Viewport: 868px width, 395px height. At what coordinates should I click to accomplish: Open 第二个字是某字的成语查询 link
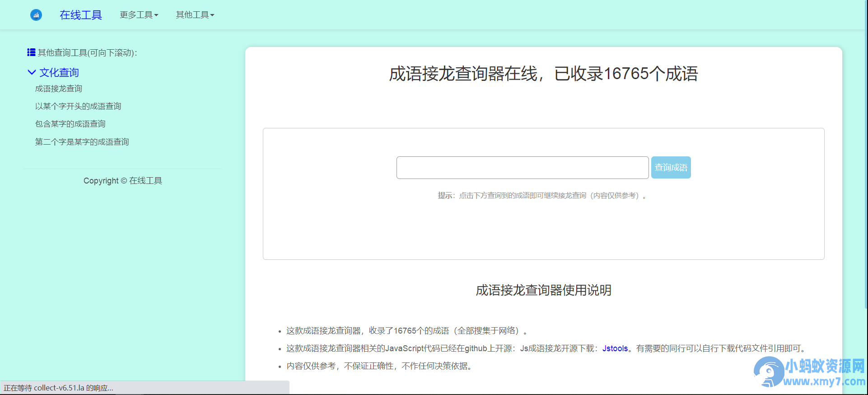pos(82,142)
